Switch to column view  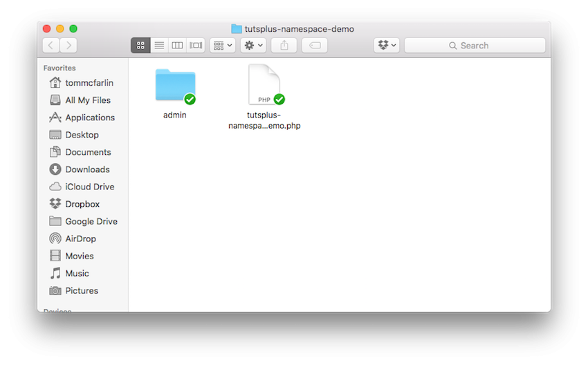[177, 46]
